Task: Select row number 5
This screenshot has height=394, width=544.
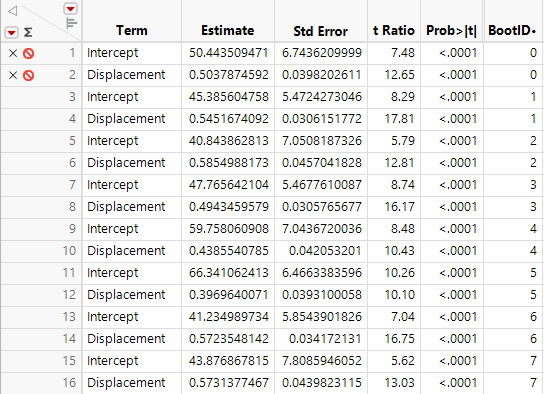Action: 72,141
